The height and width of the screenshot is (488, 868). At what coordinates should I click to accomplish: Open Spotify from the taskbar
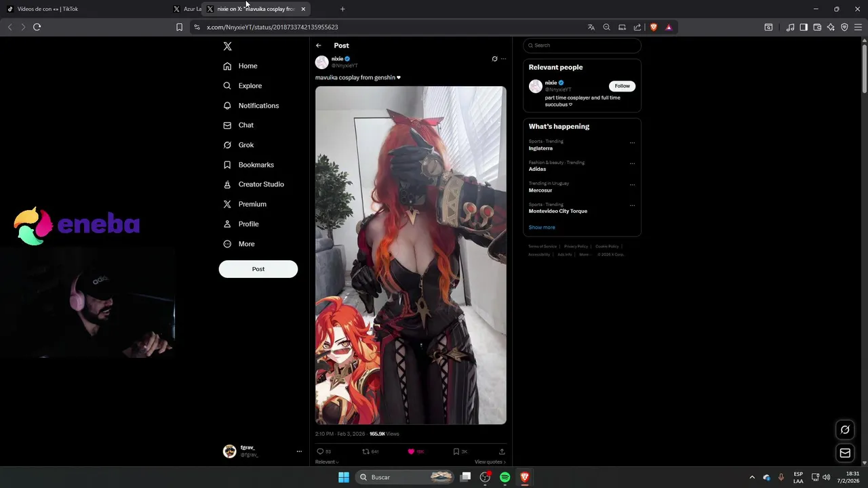pos(505,477)
